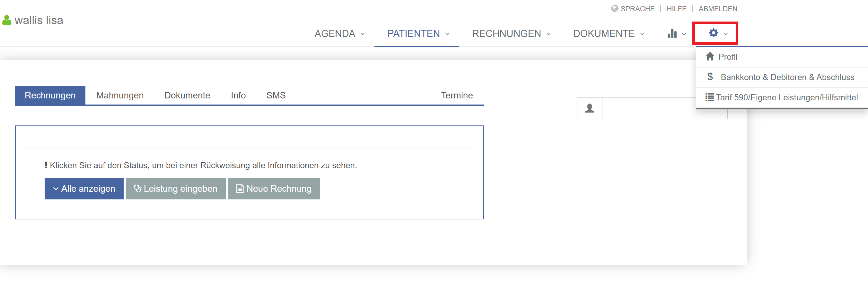Click the Klicken Sie auf den Status hint text

(x=204, y=165)
